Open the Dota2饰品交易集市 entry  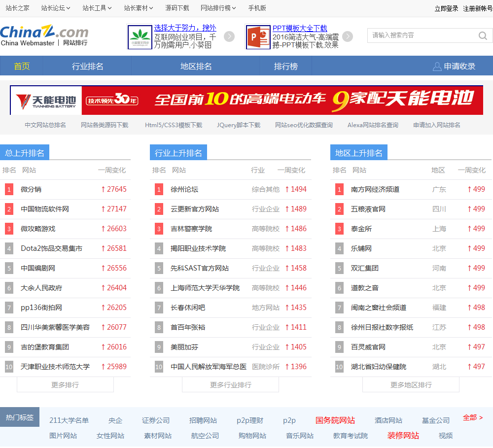tap(52, 248)
